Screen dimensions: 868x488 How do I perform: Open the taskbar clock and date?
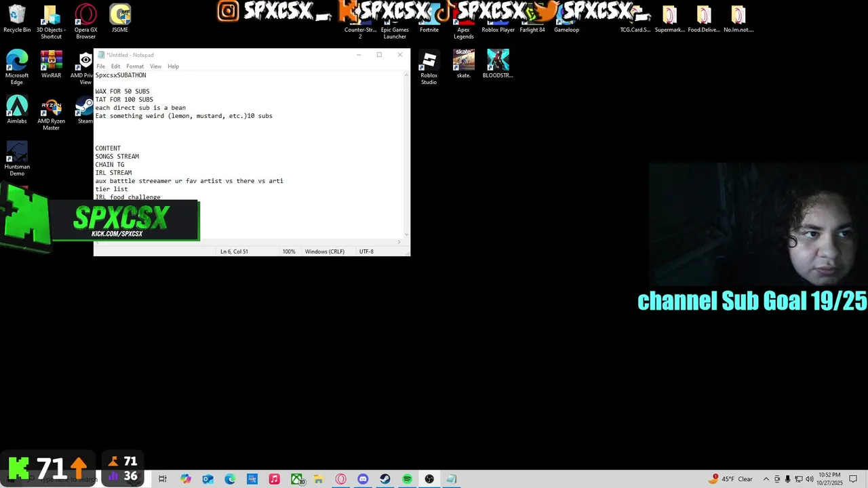point(830,479)
